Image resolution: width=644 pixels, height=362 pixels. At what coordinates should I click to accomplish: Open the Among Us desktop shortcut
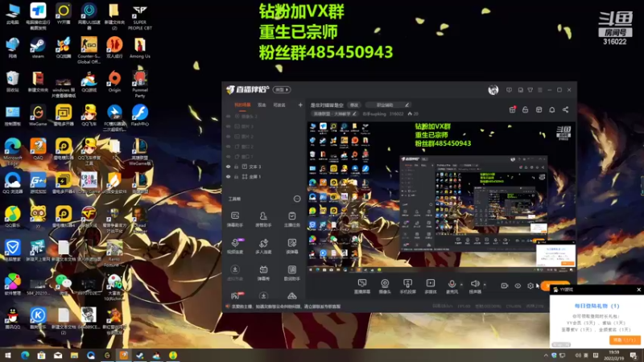click(139, 48)
